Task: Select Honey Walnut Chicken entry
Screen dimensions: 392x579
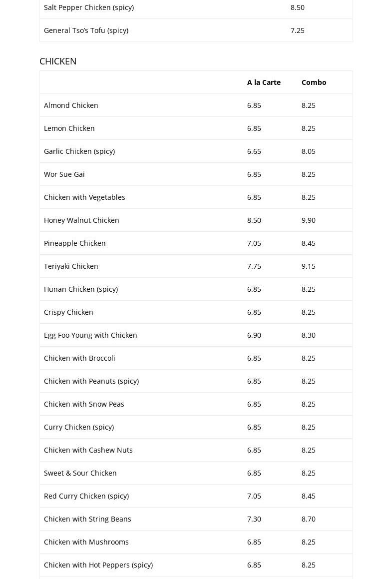Action: pyautogui.click(x=81, y=220)
